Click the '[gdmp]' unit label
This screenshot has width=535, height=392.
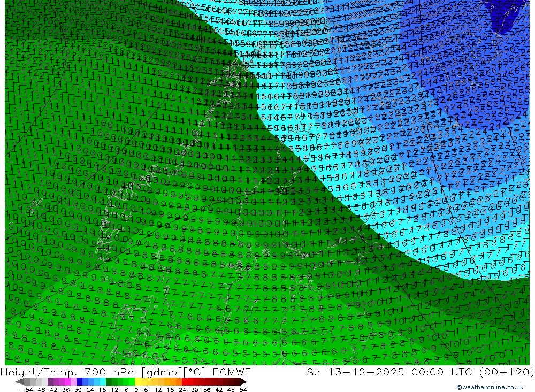162,372
